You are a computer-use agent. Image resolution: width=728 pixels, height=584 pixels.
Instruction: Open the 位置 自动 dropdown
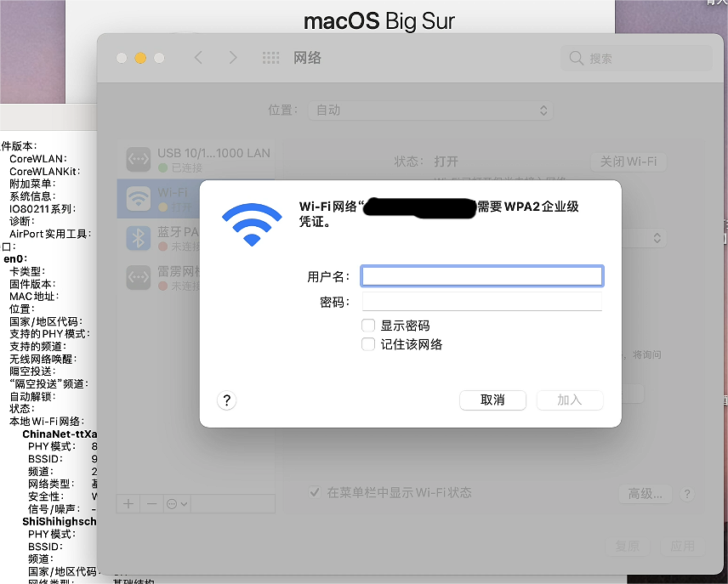tap(431, 111)
